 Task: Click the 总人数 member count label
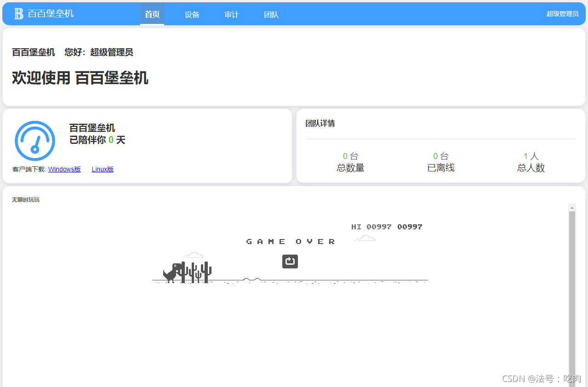[x=531, y=168]
